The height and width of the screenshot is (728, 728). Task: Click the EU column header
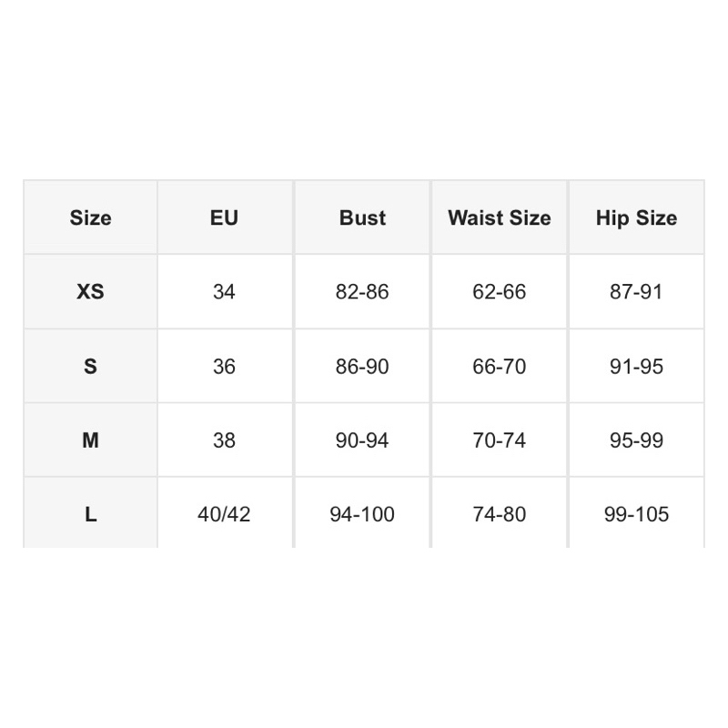pyautogui.click(x=224, y=217)
